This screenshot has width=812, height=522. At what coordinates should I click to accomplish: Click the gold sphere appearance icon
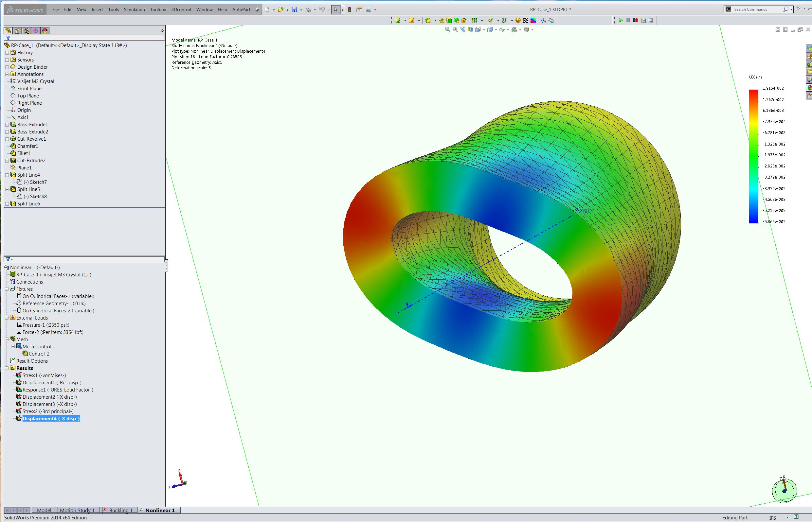[518, 20]
